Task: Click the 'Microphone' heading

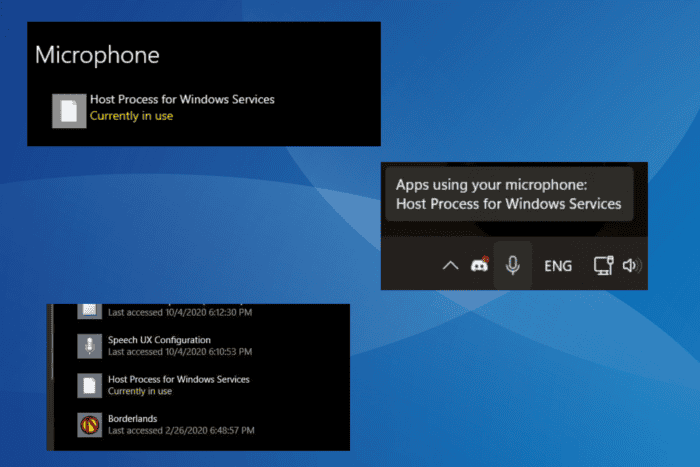Action: pyautogui.click(x=97, y=55)
